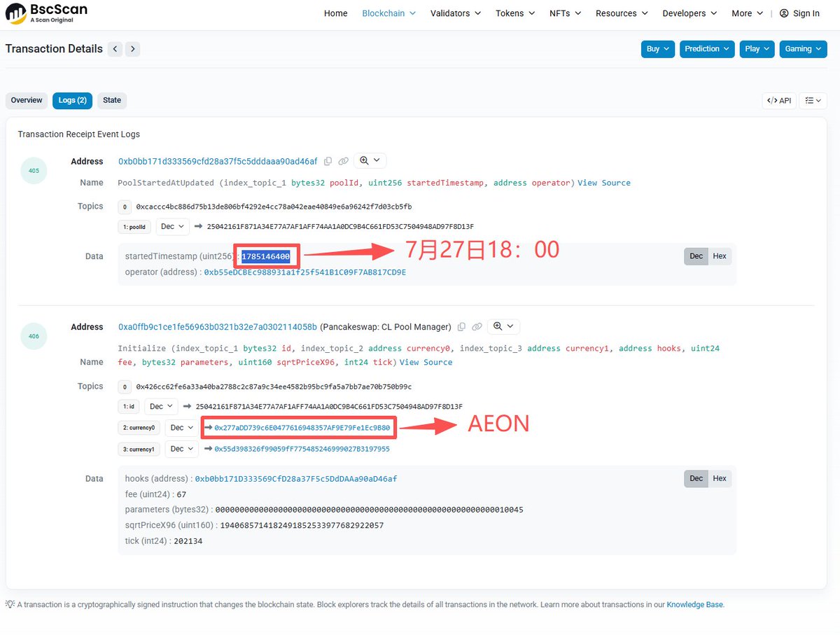Select Hex for log 405 data
This screenshot has width=840, height=635.
click(x=720, y=256)
